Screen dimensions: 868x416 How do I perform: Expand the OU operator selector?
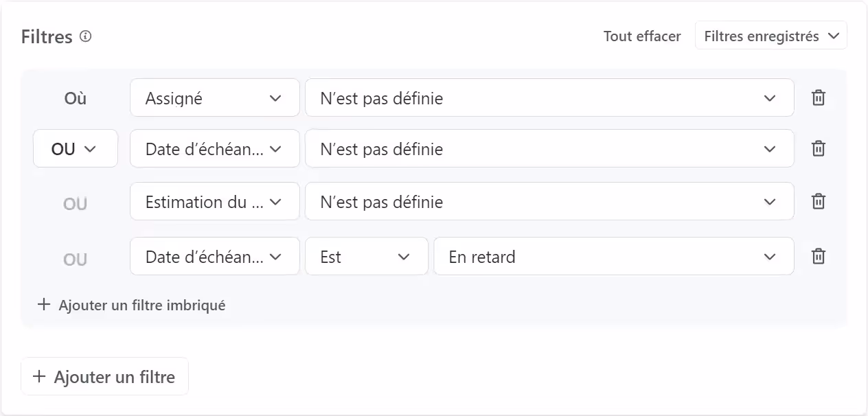click(76, 148)
